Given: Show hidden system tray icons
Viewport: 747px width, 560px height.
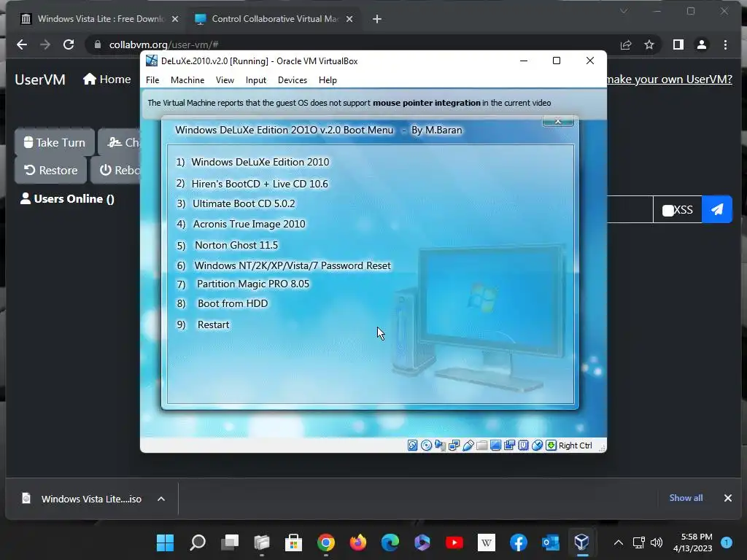Looking at the screenshot, I should coord(619,542).
